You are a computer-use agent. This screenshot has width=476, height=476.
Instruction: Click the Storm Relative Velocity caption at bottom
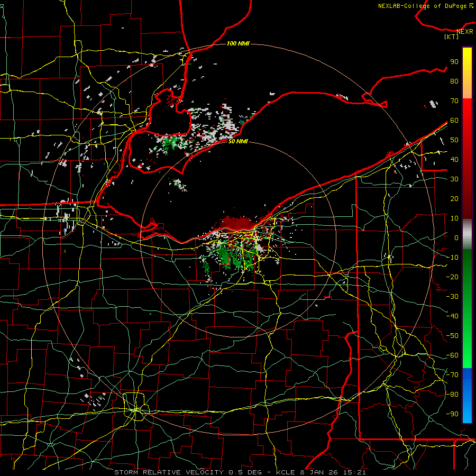pos(240,472)
